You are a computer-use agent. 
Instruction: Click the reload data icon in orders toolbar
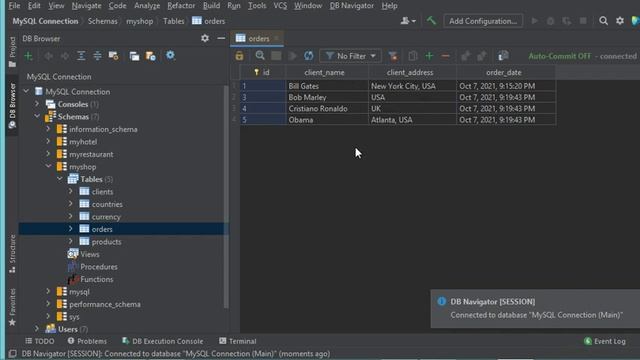[x=309, y=56]
